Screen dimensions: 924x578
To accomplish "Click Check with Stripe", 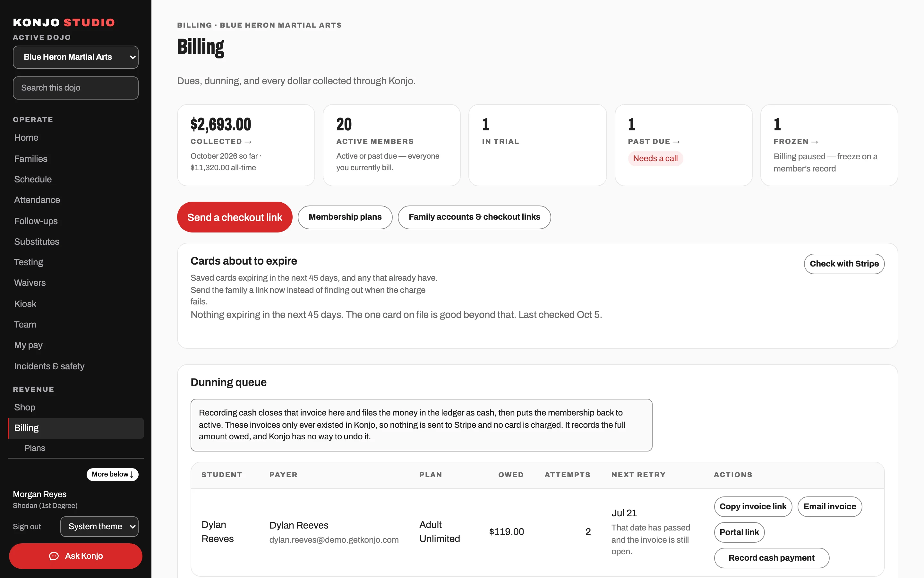I will pos(844,264).
